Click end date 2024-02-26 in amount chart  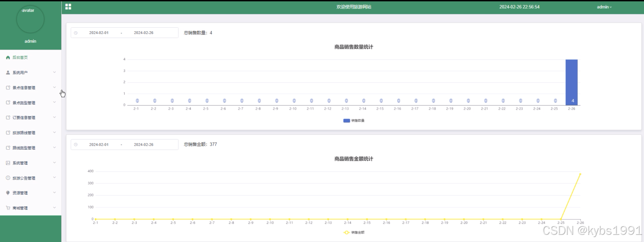pyautogui.click(x=144, y=145)
